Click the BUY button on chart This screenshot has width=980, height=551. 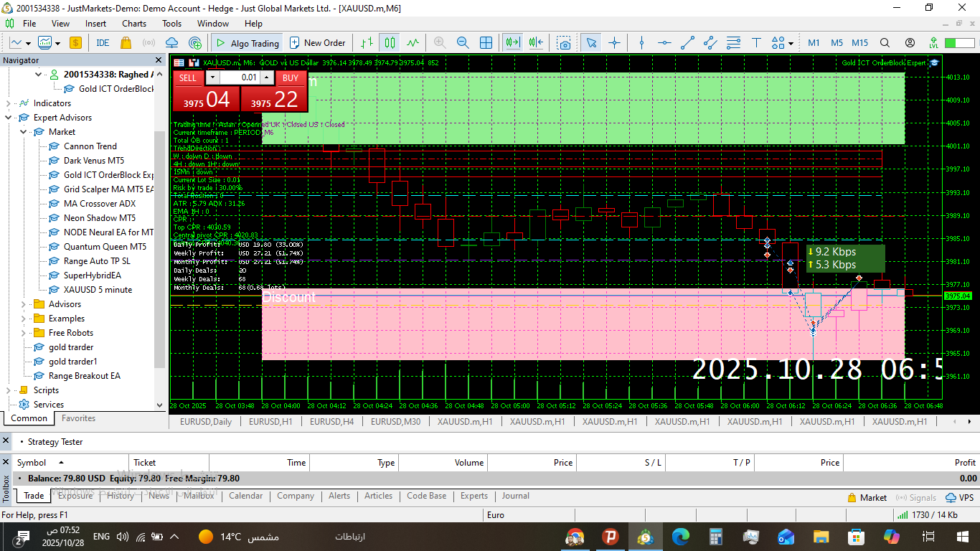[x=291, y=78]
